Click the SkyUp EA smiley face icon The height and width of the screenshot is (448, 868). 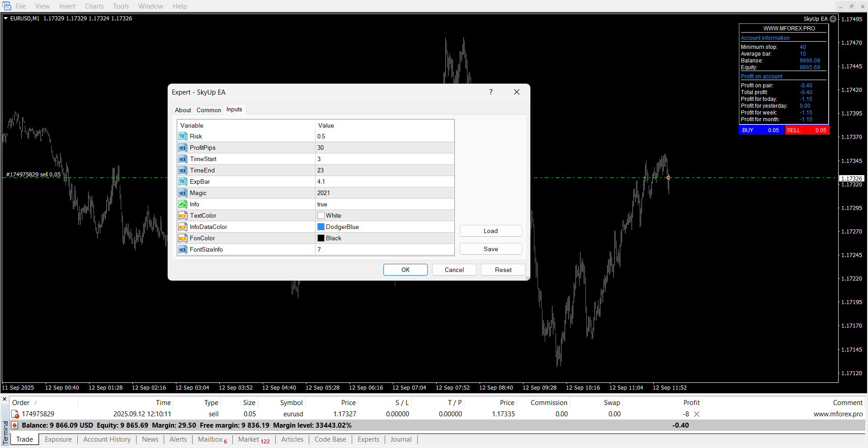(833, 19)
